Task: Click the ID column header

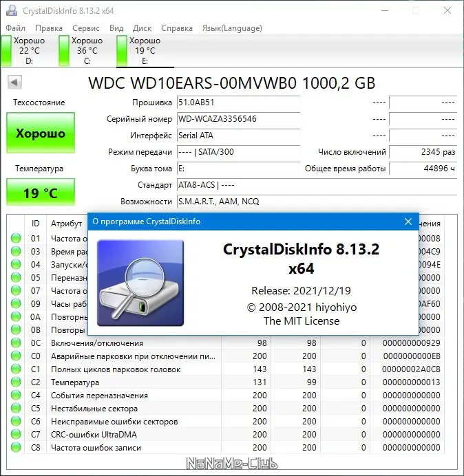Action: (x=36, y=224)
